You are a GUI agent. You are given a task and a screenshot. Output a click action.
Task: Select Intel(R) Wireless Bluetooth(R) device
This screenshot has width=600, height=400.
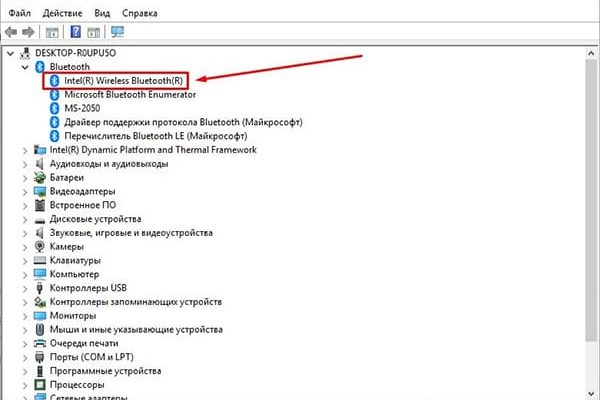click(124, 81)
